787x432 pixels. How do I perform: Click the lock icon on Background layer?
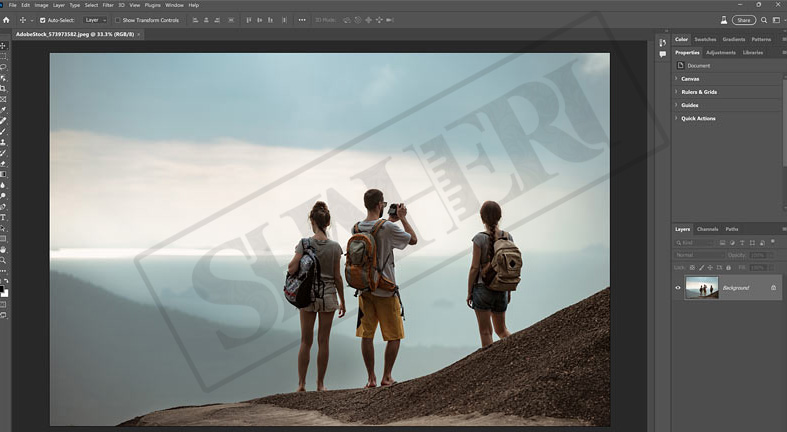tap(773, 288)
